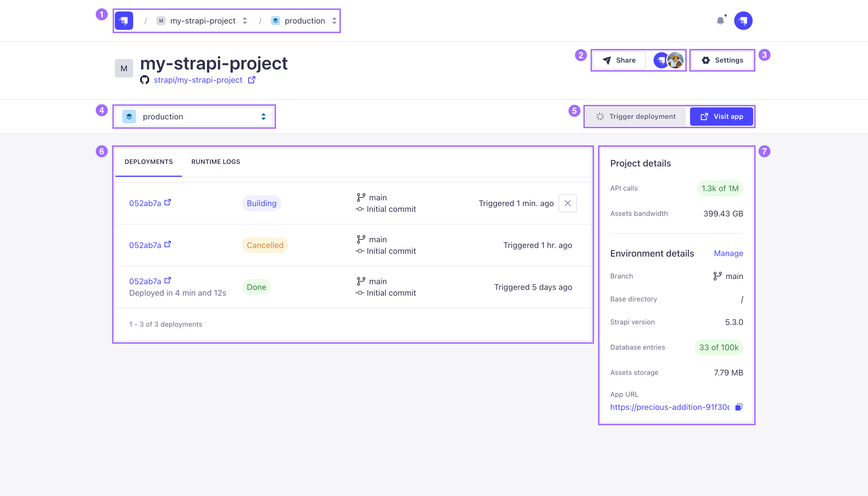Select the DEPLOYMENTS tab
Screen dimensions: 868x496
tap(148, 162)
